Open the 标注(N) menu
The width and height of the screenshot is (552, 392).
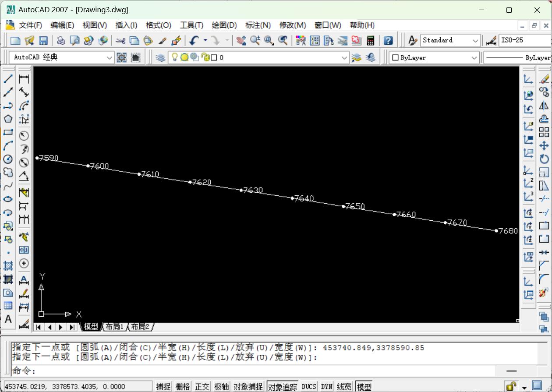click(x=258, y=25)
